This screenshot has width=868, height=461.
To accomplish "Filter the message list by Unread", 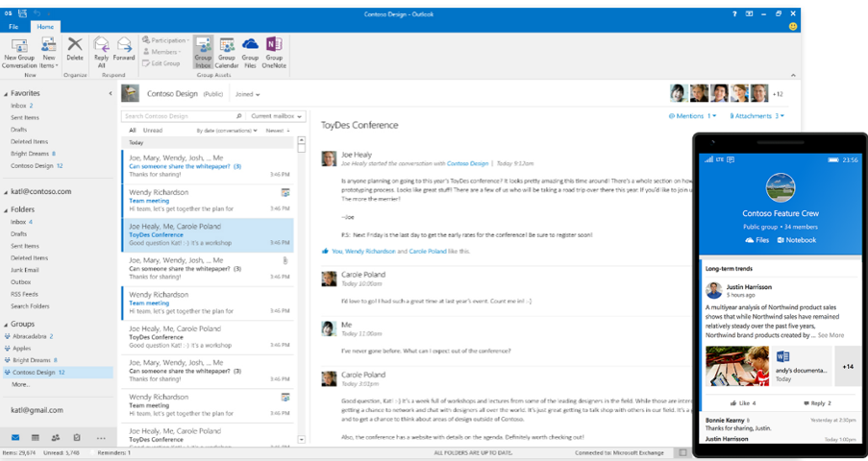I will click(153, 130).
